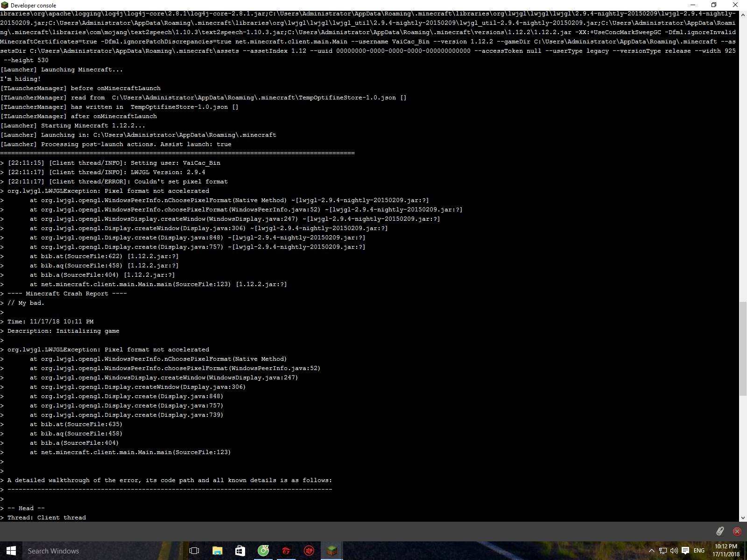Open Task View from the taskbar
This screenshot has height=560, width=747.
click(x=194, y=551)
